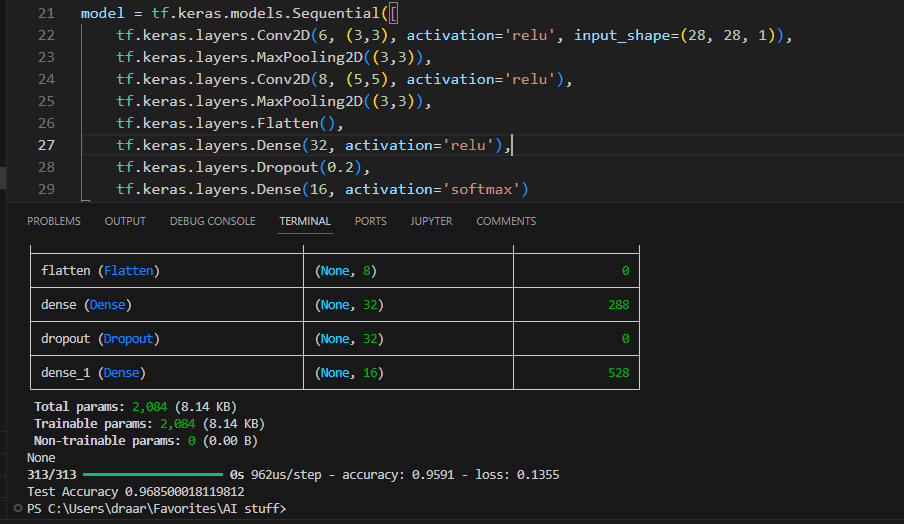The width and height of the screenshot is (904, 524).
Task: Click the green 313/313 progress bar
Action: pos(152,475)
